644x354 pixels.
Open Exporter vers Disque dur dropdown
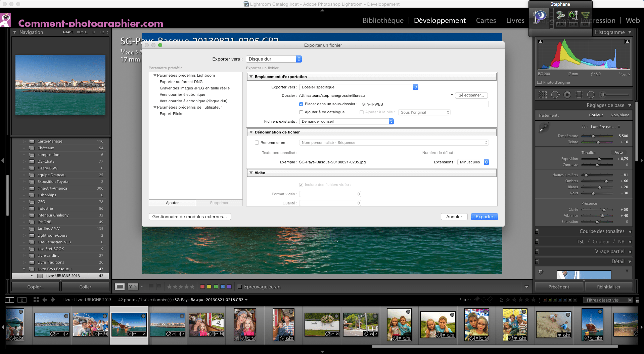click(274, 59)
